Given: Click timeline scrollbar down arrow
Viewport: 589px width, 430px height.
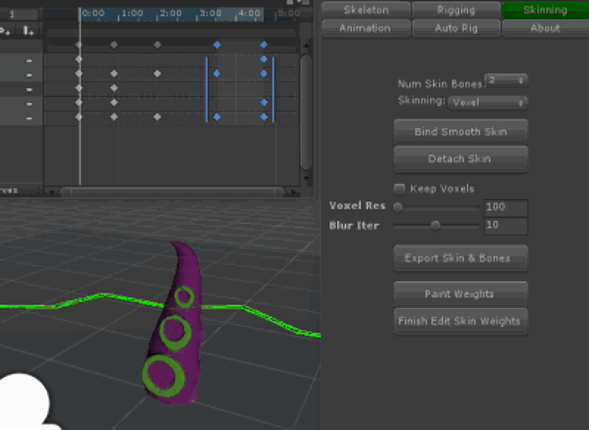Looking at the screenshot, I should click(306, 178).
